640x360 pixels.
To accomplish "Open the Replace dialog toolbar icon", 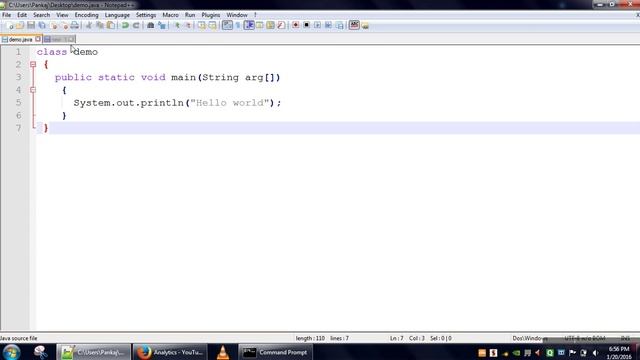I will tap(162, 25).
